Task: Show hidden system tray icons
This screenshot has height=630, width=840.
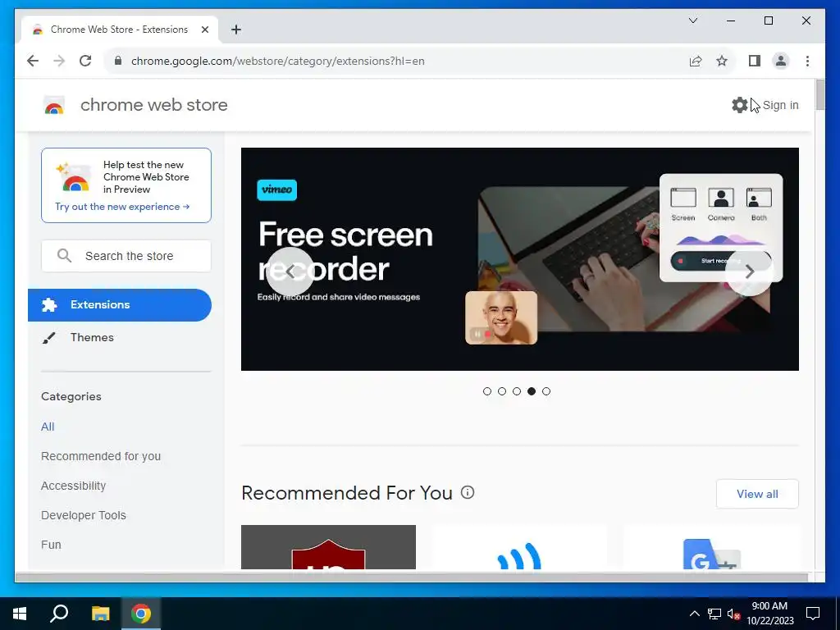Action: (x=694, y=614)
